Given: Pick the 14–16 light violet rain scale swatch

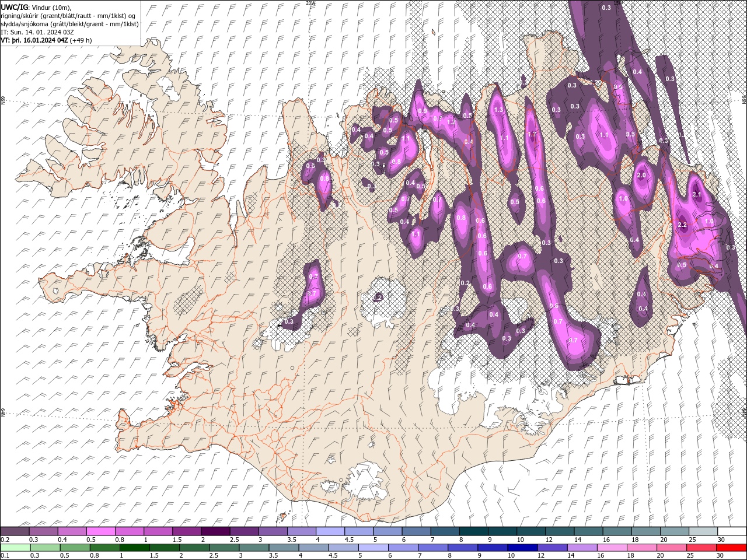Looking at the screenshot, I should [x=582, y=548].
